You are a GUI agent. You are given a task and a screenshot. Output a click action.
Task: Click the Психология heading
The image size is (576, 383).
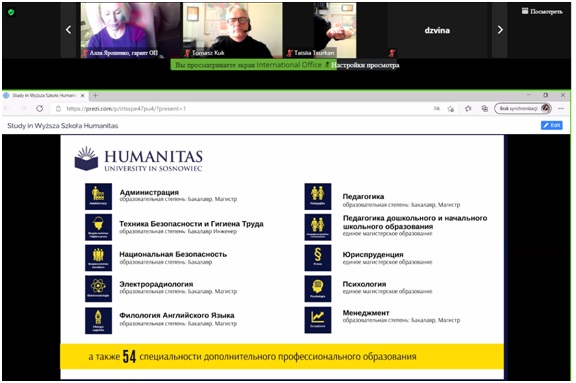click(364, 284)
